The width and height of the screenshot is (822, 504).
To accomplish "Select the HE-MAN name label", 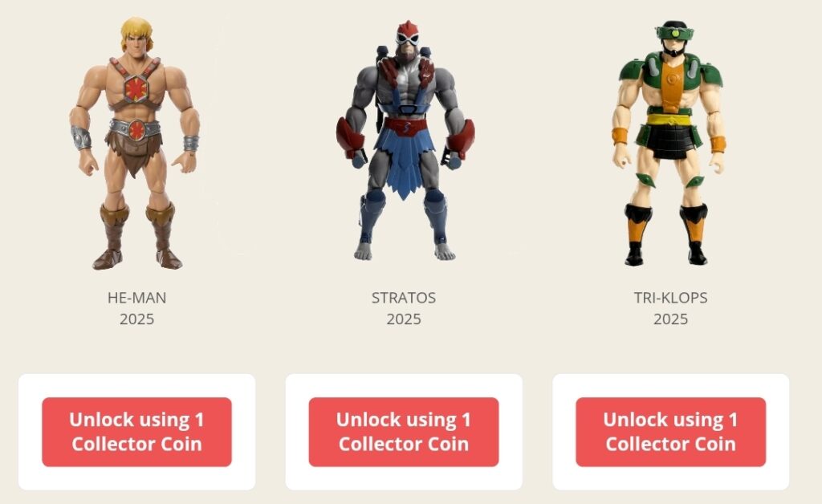I will point(136,298).
